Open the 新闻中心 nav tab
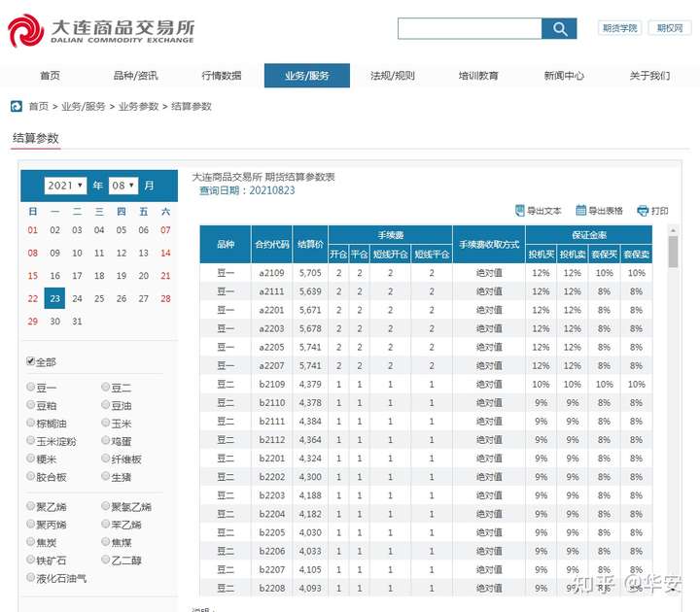This screenshot has height=612, width=700. (x=564, y=76)
